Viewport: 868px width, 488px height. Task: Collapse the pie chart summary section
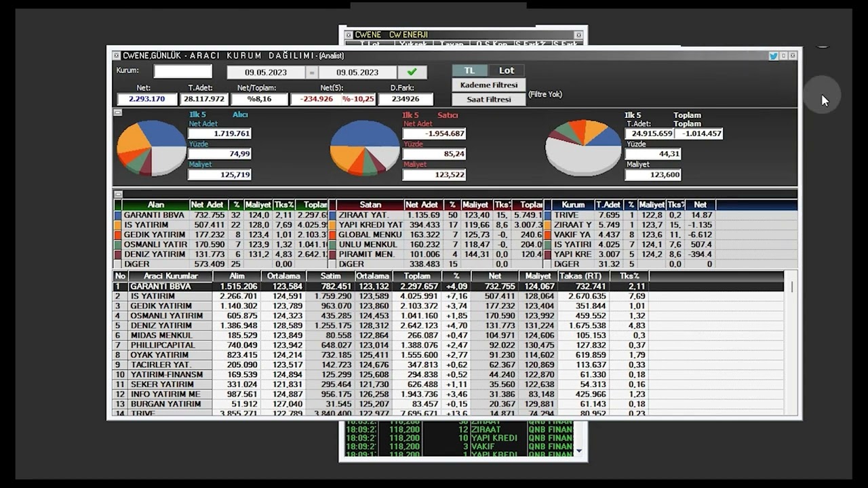point(117,113)
